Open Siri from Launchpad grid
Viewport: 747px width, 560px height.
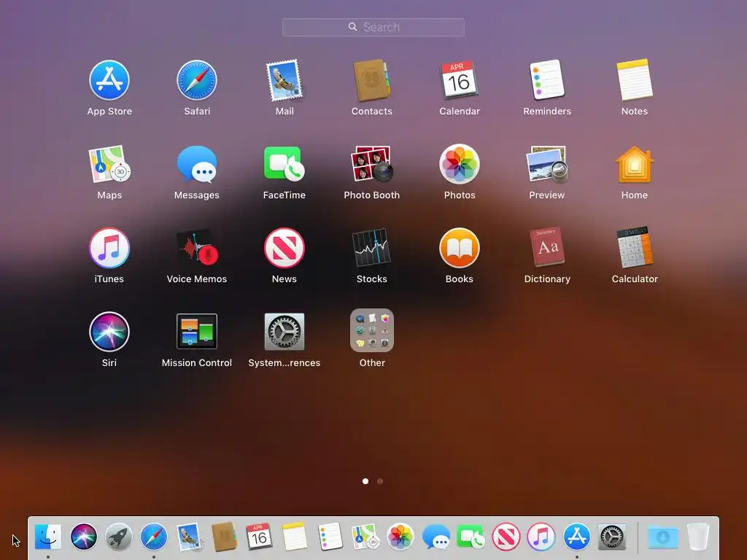(109, 332)
